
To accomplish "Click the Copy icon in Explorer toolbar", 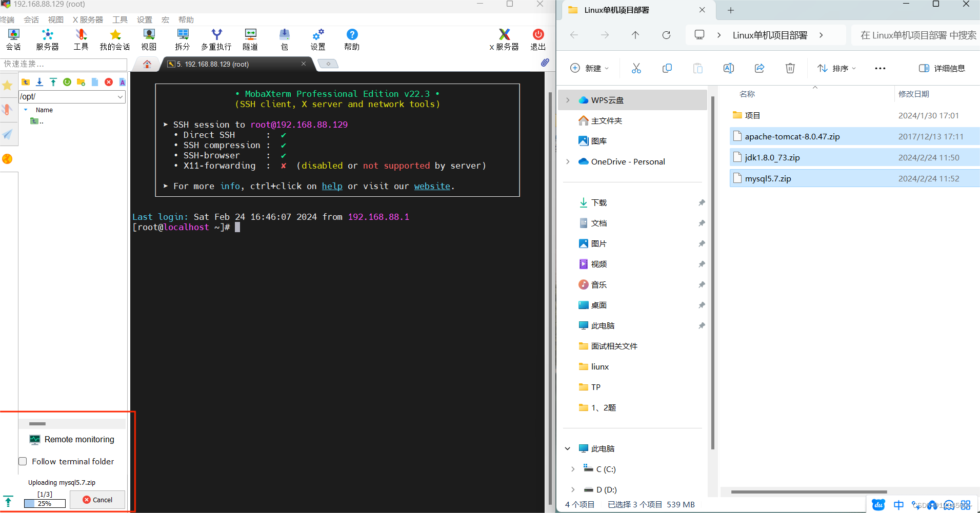I will pos(667,68).
